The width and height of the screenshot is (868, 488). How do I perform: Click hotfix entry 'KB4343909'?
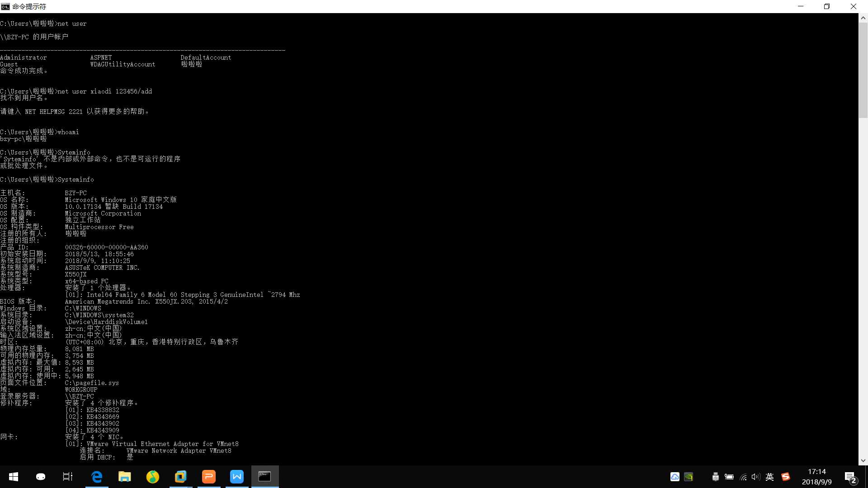103,430
